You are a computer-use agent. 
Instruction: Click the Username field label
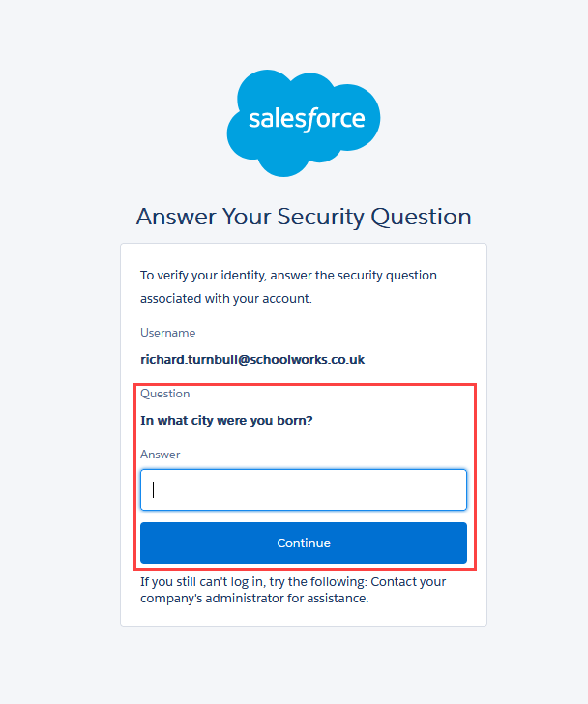[167, 332]
